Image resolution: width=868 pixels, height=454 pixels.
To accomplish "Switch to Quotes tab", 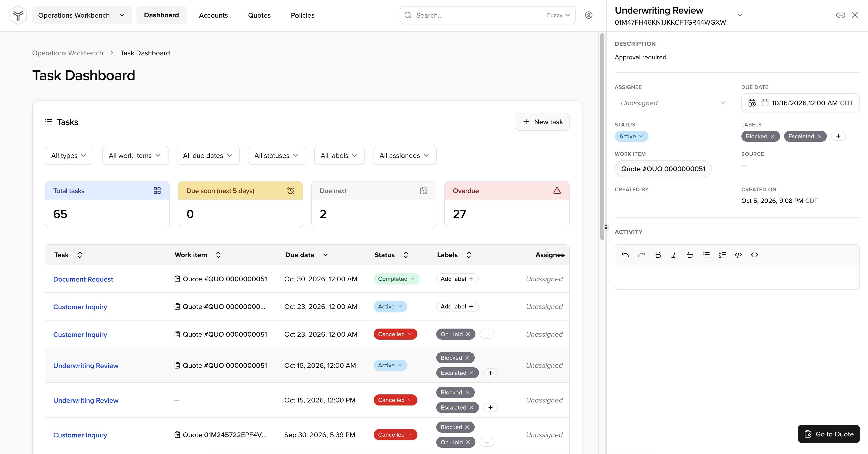I will (x=259, y=15).
